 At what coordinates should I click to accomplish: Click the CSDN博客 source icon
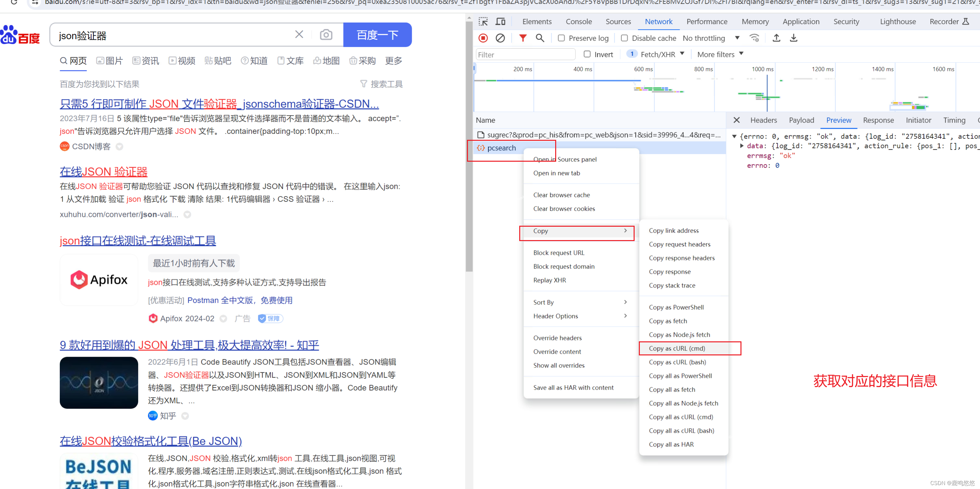point(65,146)
